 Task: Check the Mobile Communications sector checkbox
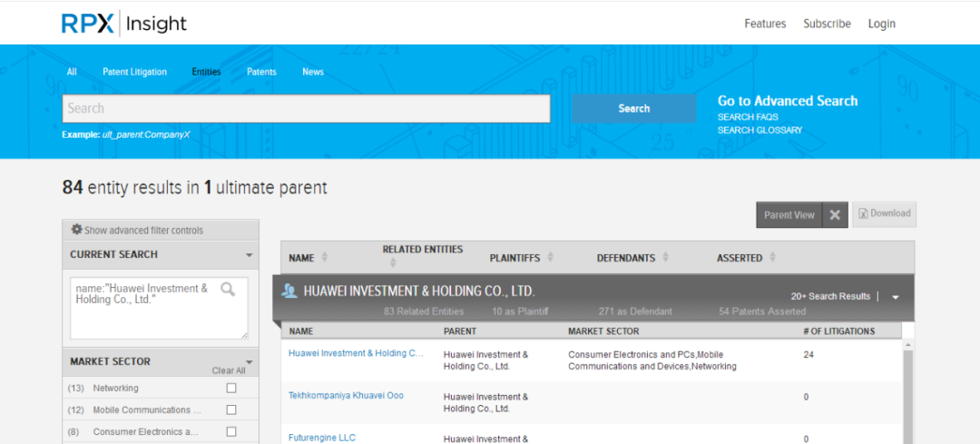231,410
